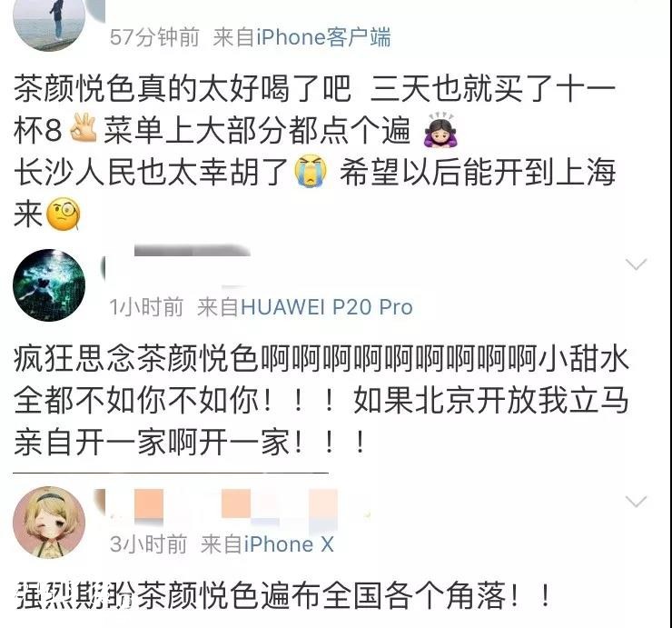
Task: Click the 3小时前 timestamp
Action: [x=148, y=544]
